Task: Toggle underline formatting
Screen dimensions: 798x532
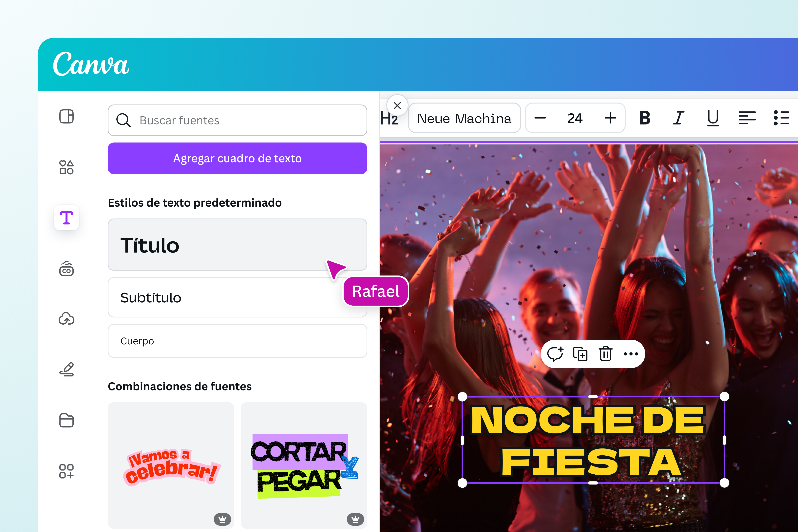Action: pos(713,118)
